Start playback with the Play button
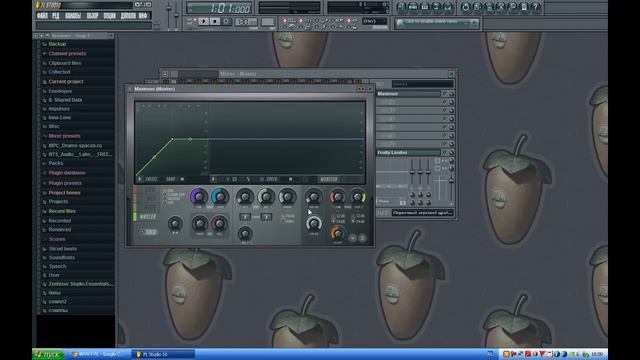The width and height of the screenshot is (640, 360). [x=203, y=21]
